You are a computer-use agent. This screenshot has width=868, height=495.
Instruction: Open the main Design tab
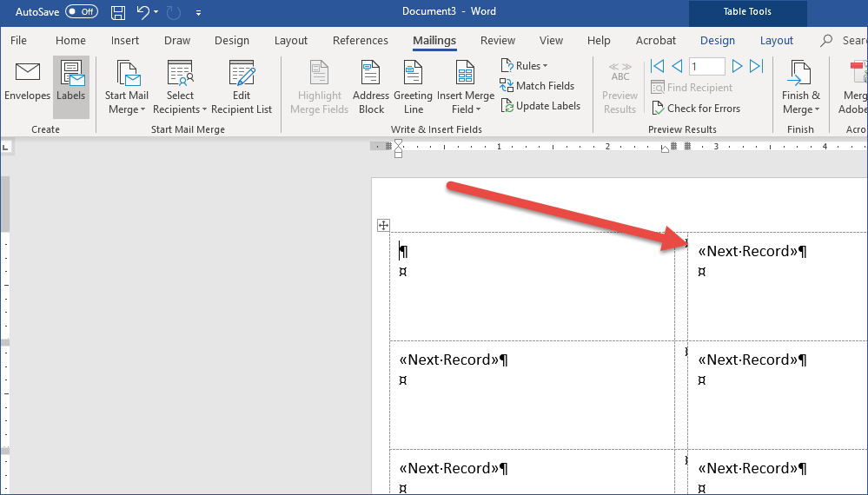tap(232, 40)
